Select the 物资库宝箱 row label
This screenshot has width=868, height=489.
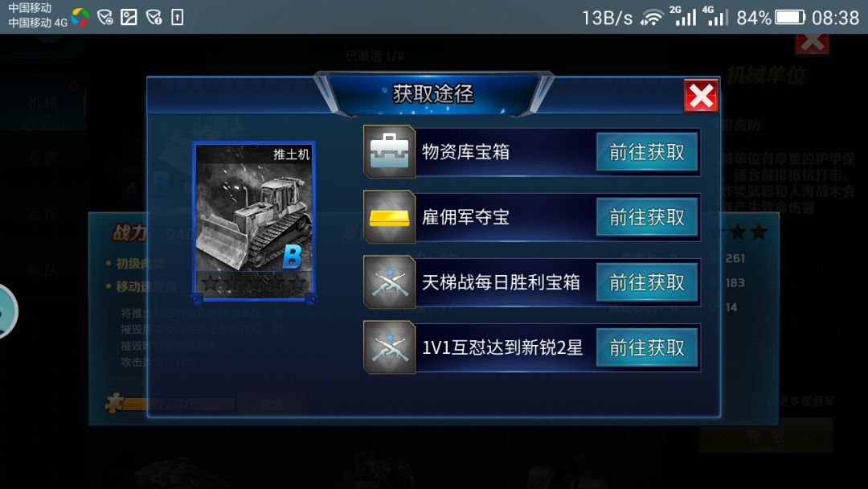click(465, 152)
